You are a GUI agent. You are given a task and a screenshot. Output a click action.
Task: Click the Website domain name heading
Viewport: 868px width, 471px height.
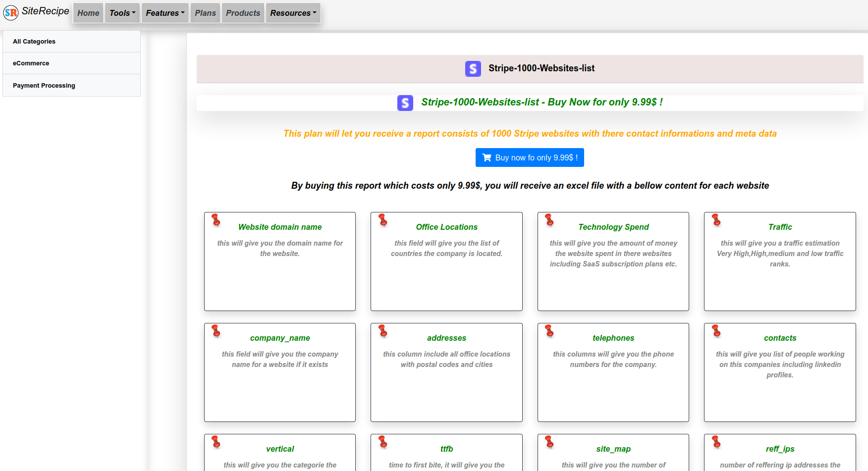(x=280, y=227)
